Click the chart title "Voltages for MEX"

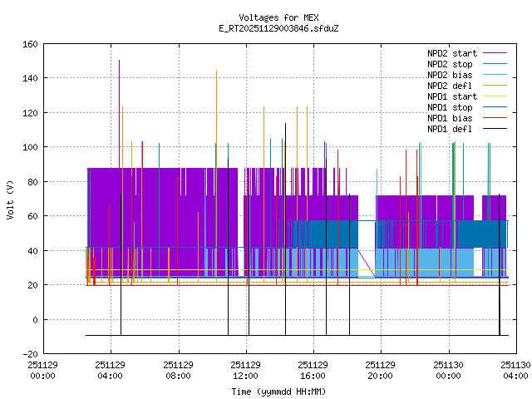(278, 17)
